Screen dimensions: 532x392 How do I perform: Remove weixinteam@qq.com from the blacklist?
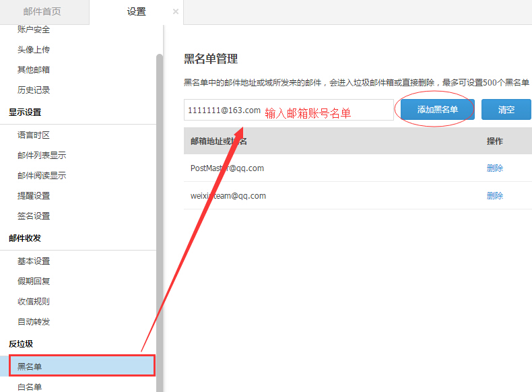pos(494,196)
